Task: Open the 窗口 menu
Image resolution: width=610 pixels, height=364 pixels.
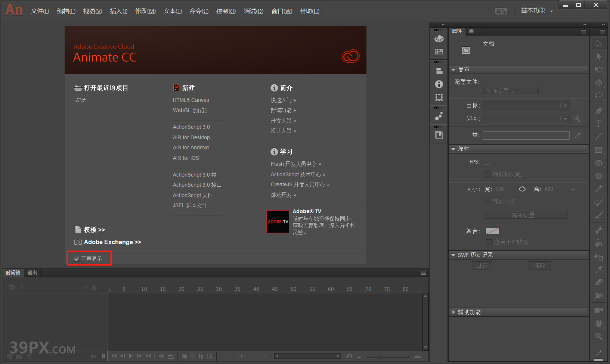Action: tap(282, 11)
